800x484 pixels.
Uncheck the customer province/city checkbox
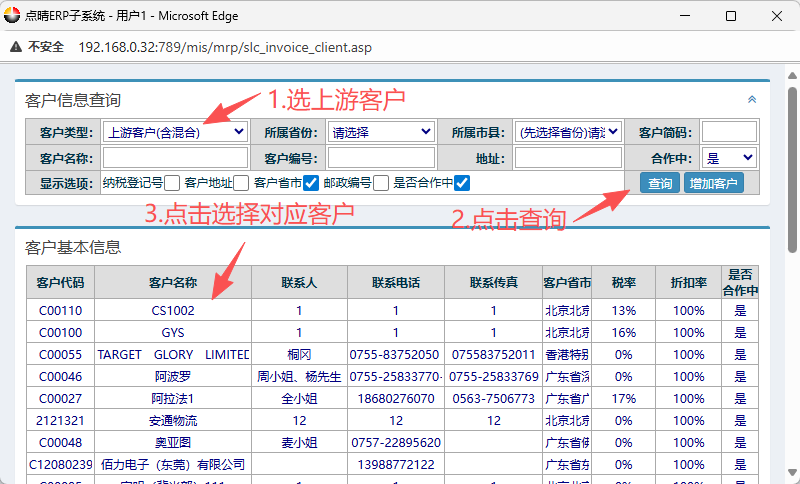pyautogui.click(x=311, y=183)
